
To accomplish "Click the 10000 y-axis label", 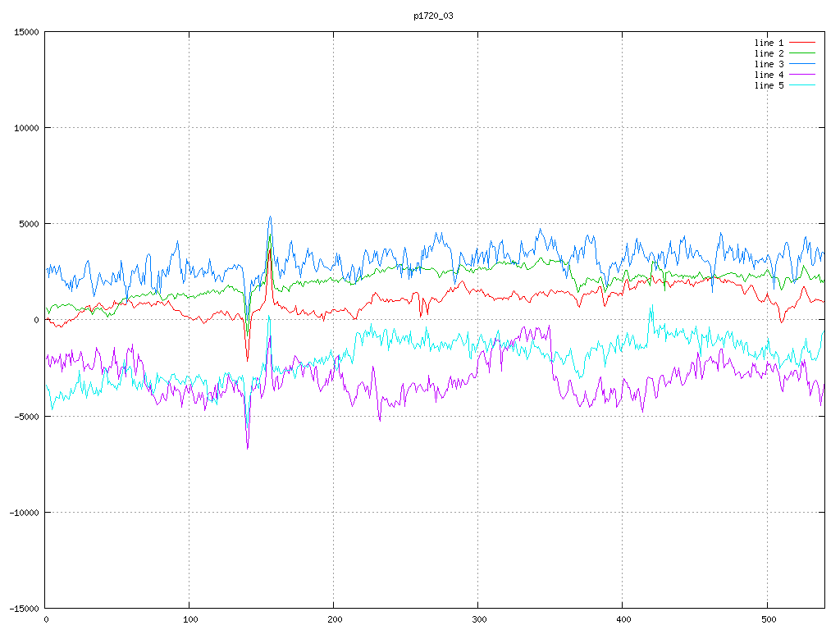I will [26, 128].
